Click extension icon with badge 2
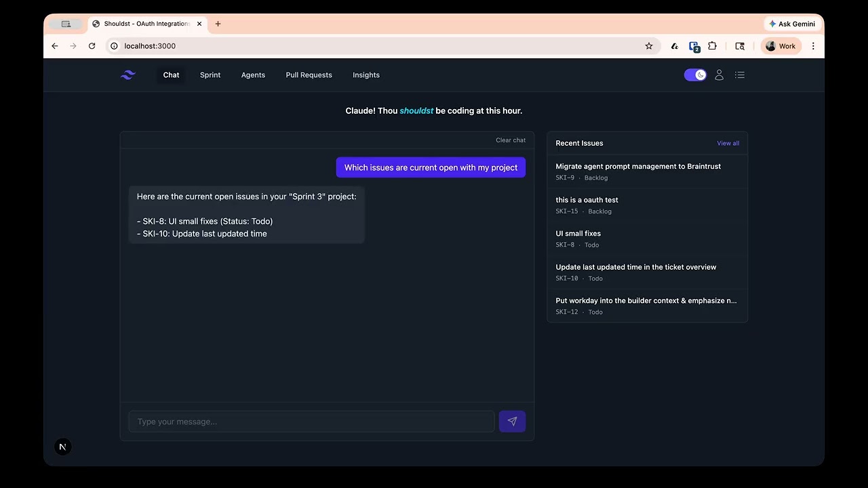Viewport: 868px width, 488px height. [694, 46]
